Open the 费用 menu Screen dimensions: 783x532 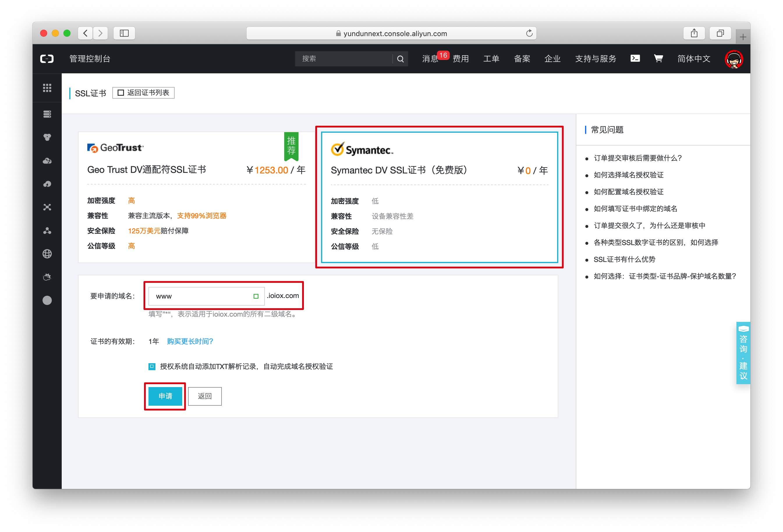point(460,58)
